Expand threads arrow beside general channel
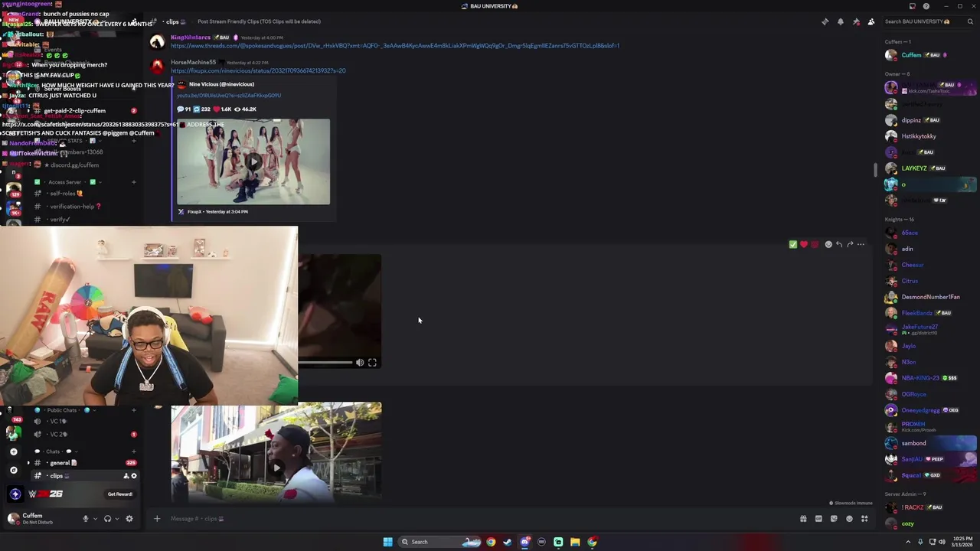Image resolution: width=980 pixels, height=551 pixels. pos(28,463)
